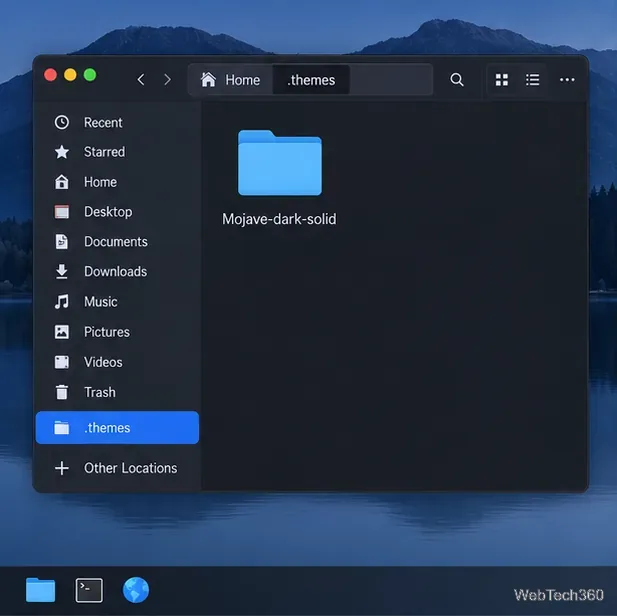The image size is (617, 616).
Task: Minimize the window with yellow button
Action: pyautogui.click(x=70, y=75)
